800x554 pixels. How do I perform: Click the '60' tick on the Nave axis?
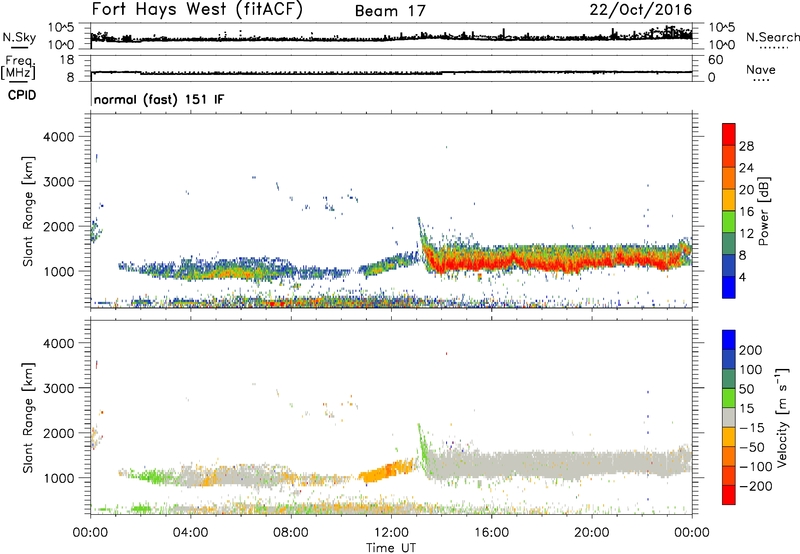point(715,60)
